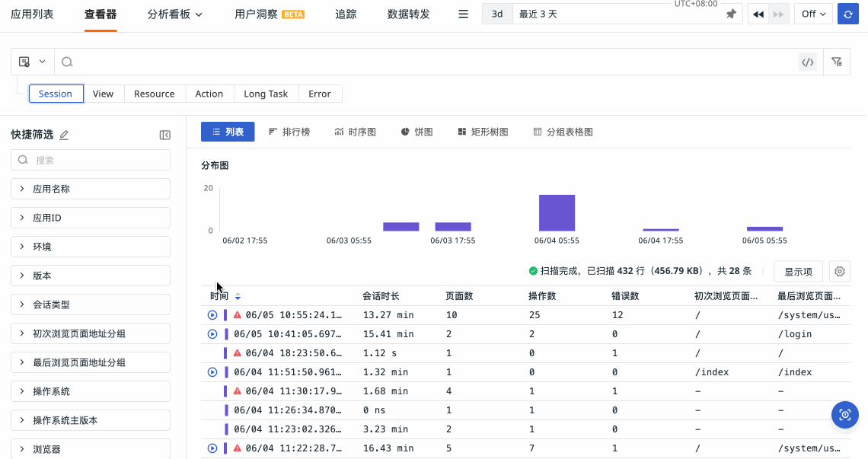The width and height of the screenshot is (868, 459).
Task: Clear filters with the funnel icon
Action: click(837, 62)
